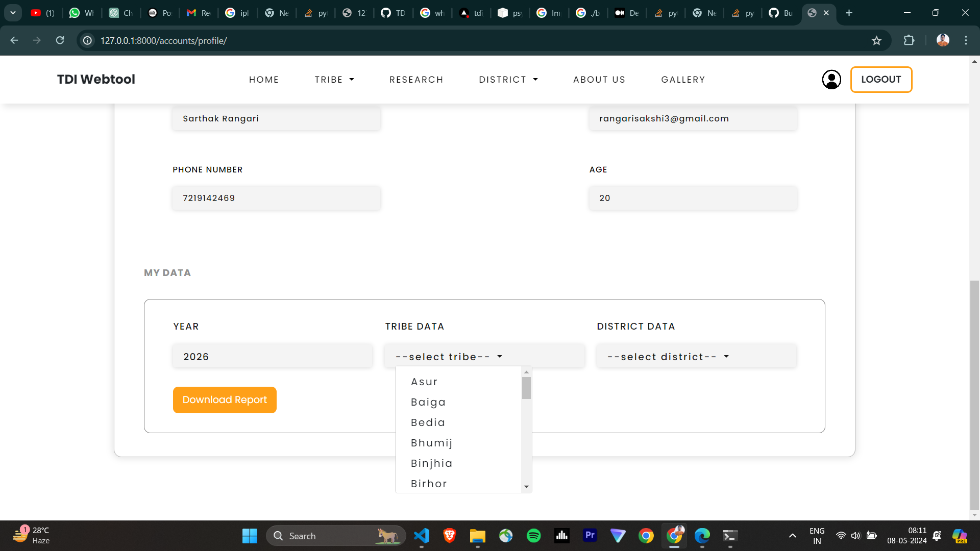This screenshot has height=551, width=980.
Task: Expand the DISTRICT navigation dropdown
Action: point(508,80)
